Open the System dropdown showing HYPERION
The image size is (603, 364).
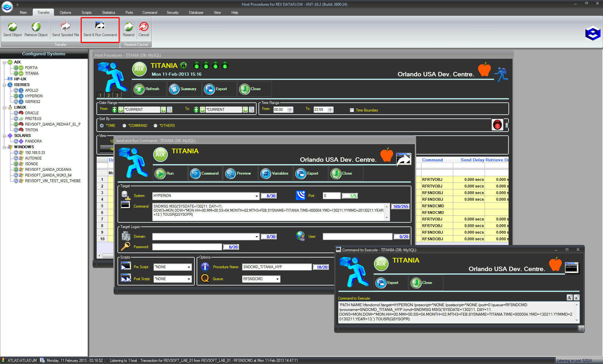pos(257,196)
